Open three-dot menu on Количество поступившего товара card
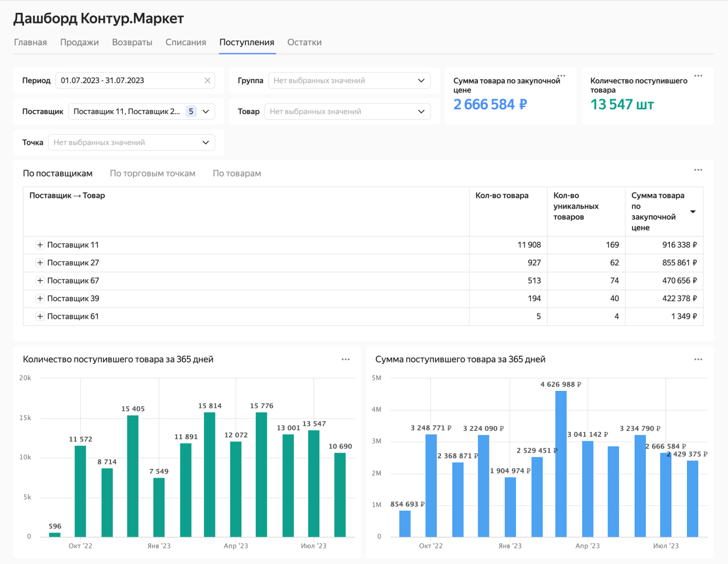This screenshot has width=728, height=564. coord(698,76)
